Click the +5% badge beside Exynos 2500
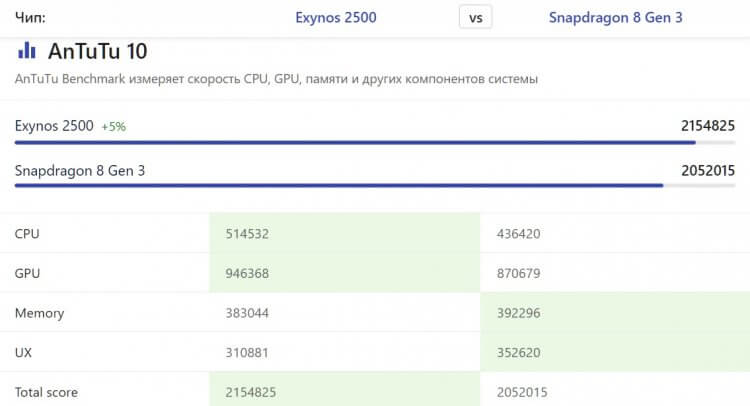Image resolution: width=750 pixels, height=406 pixels. tap(113, 127)
